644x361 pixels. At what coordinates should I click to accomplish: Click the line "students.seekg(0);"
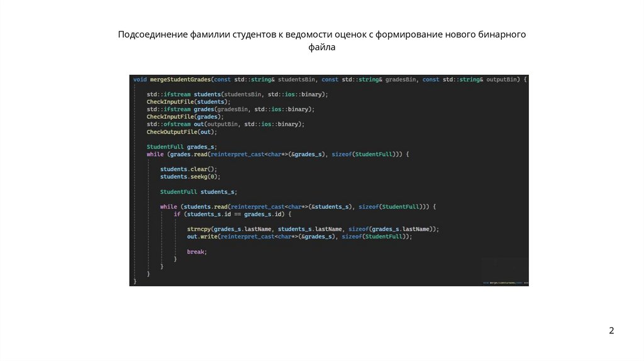point(190,177)
